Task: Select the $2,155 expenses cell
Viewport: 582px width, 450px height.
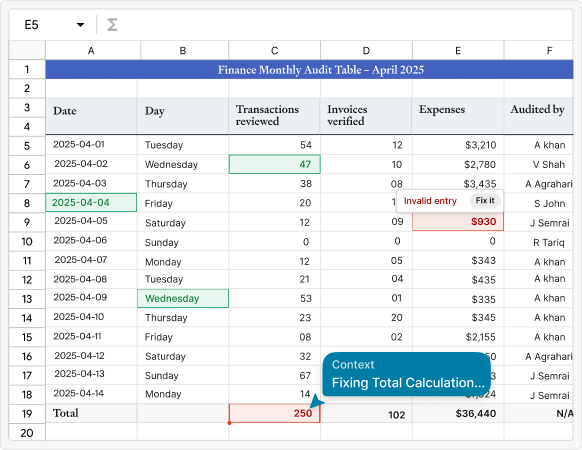Action: 458,337
